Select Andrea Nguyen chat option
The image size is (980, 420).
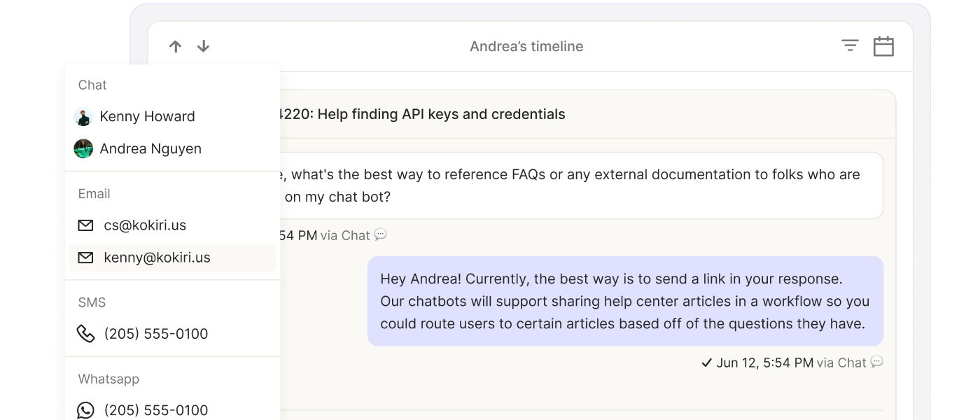coord(150,148)
